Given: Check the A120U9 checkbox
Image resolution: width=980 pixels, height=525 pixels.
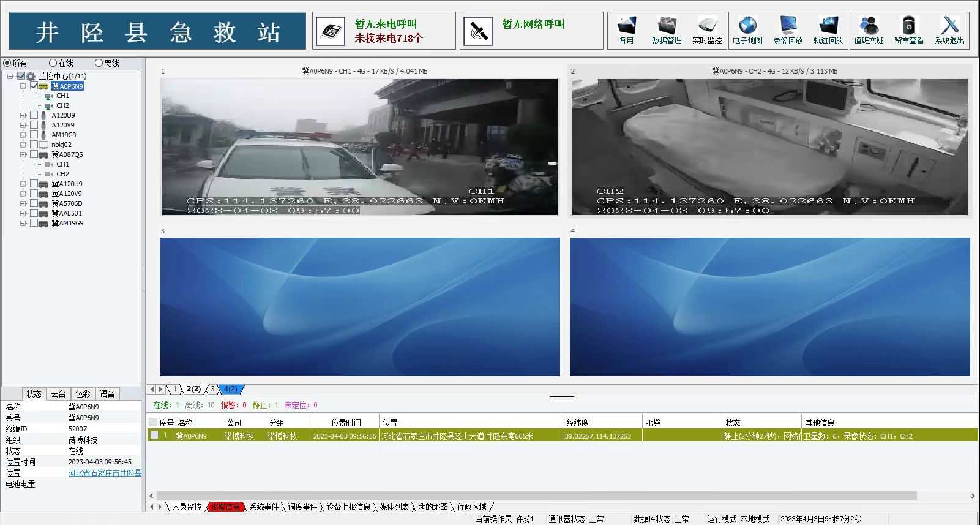Looking at the screenshot, I should click(34, 115).
